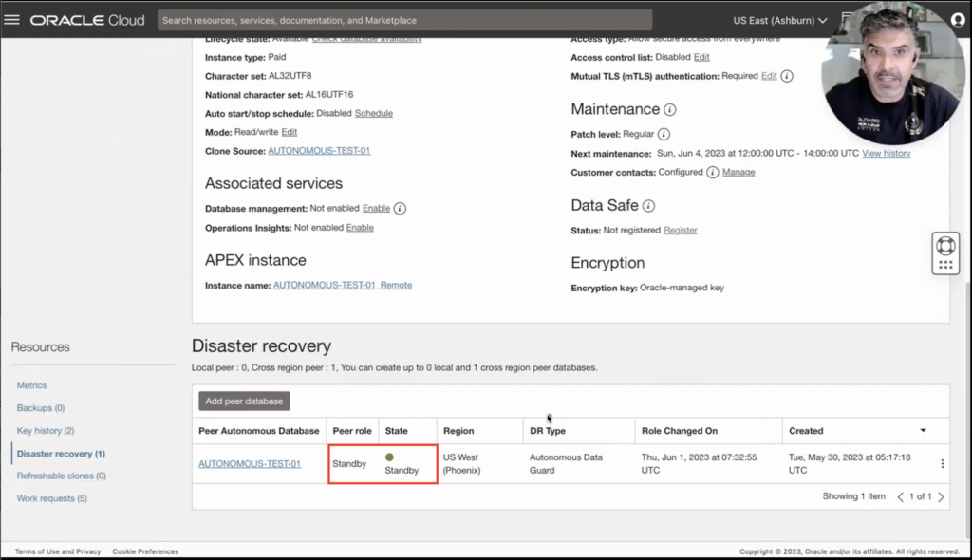Click the Add peer database button
Image resolution: width=972 pixels, height=560 pixels.
pyautogui.click(x=244, y=401)
